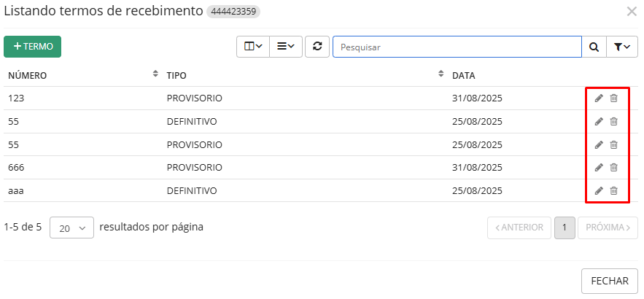Click the 444423359 badge
644x299 pixels.
pyautogui.click(x=233, y=12)
